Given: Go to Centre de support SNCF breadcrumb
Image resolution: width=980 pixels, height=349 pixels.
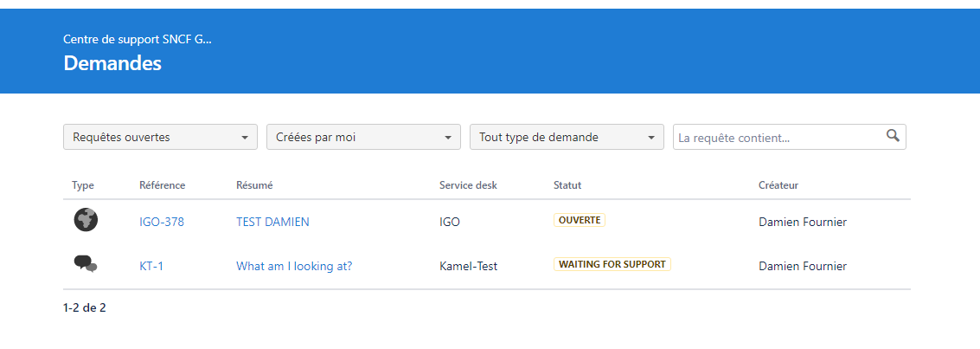Looking at the screenshot, I should [x=138, y=40].
